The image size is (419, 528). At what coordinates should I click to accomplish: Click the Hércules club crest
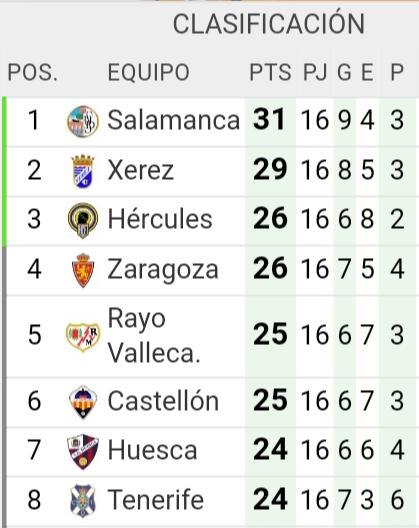click(x=83, y=220)
